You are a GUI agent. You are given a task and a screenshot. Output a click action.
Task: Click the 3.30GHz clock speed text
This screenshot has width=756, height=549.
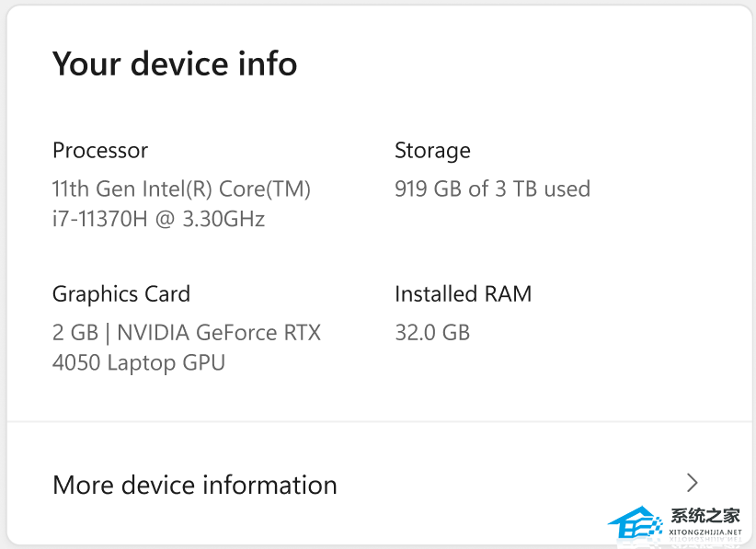pos(224,219)
